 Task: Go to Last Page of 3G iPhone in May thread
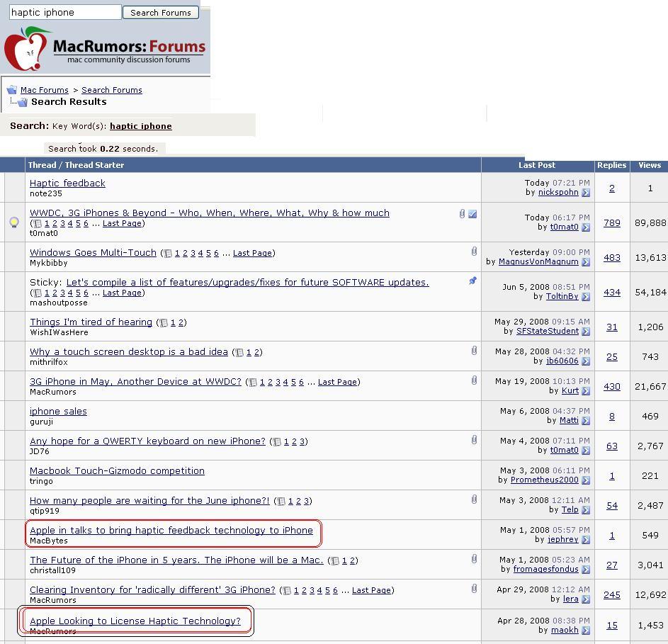click(x=337, y=382)
